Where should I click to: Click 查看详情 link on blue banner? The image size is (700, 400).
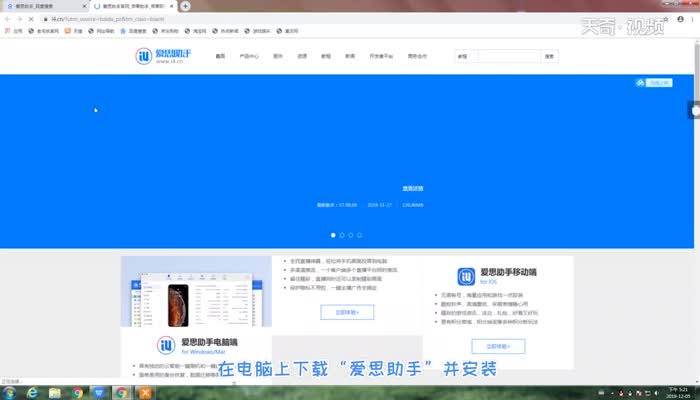pos(413,189)
